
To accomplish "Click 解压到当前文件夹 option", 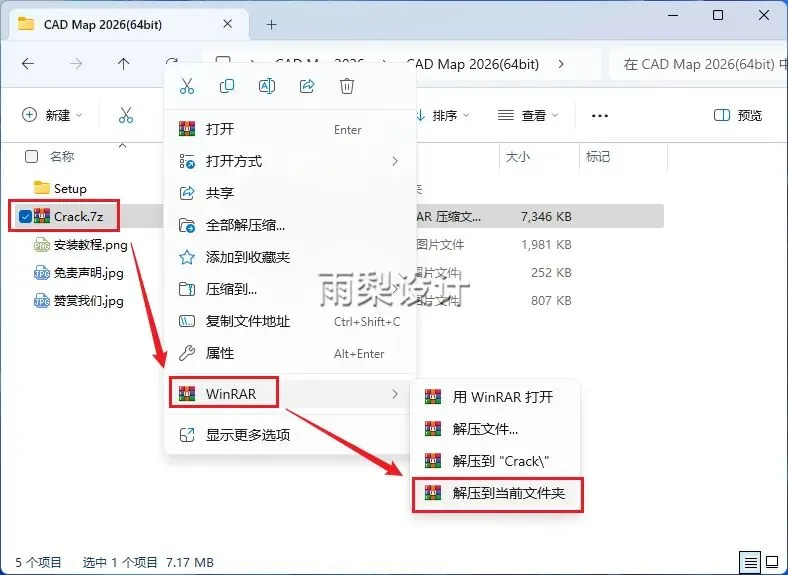I will [496, 493].
